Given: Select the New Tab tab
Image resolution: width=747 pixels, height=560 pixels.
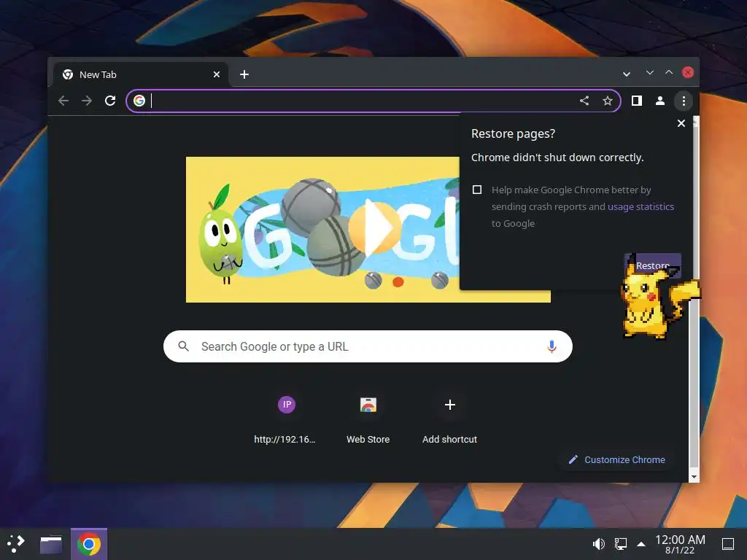Looking at the screenshot, I should (x=141, y=75).
